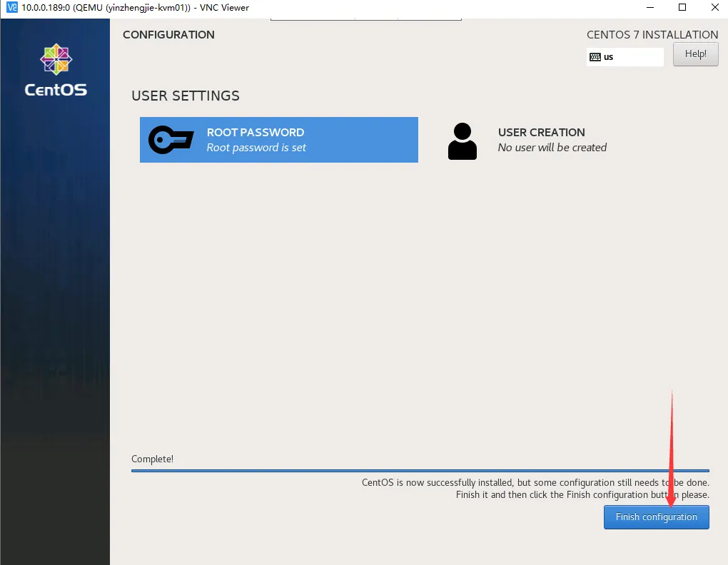The width and height of the screenshot is (728, 565).
Task: Open the ROOT PASSWORD setting
Action: [x=278, y=140]
